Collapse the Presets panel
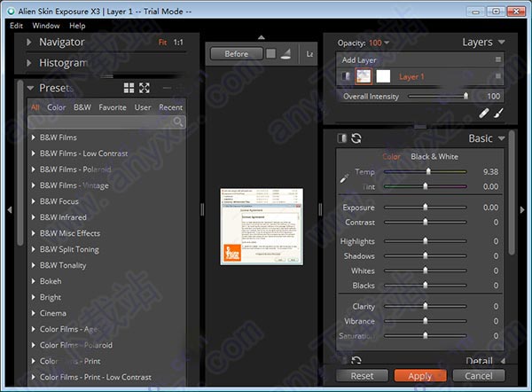This screenshot has height=392, width=532. (30, 88)
